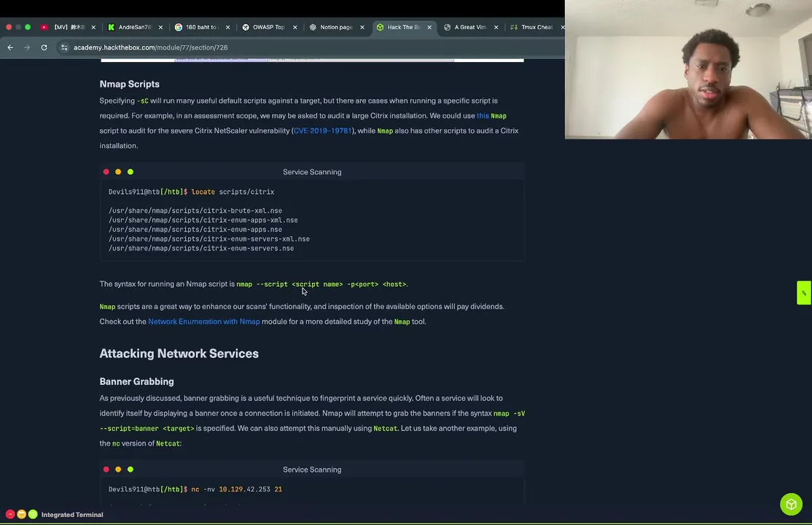Click the Notion page tab favicon

tap(313, 27)
